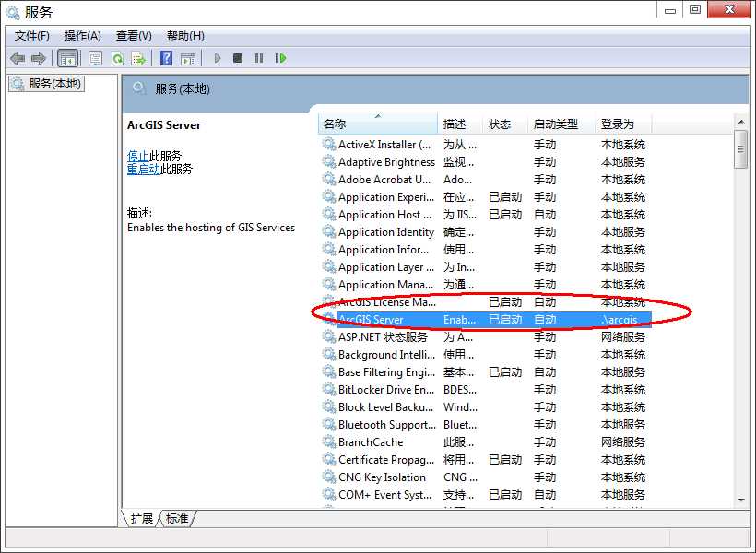This screenshot has height=553, width=756.
Task: Refresh the services list with the refresh icon
Action: 118,58
